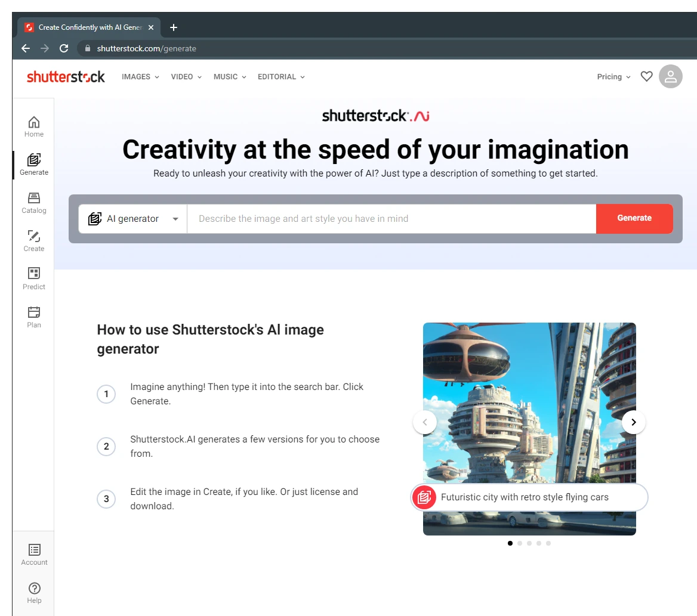Jump to the fifth carousel dot
Image resolution: width=697 pixels, height=616 pixels.
point(548,543)
